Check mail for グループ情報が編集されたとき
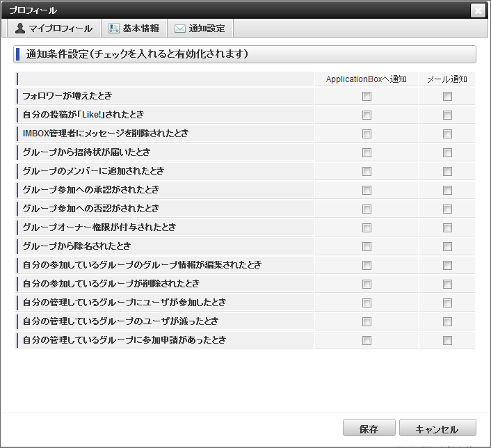The image size is (491, 448). (447, 265)
